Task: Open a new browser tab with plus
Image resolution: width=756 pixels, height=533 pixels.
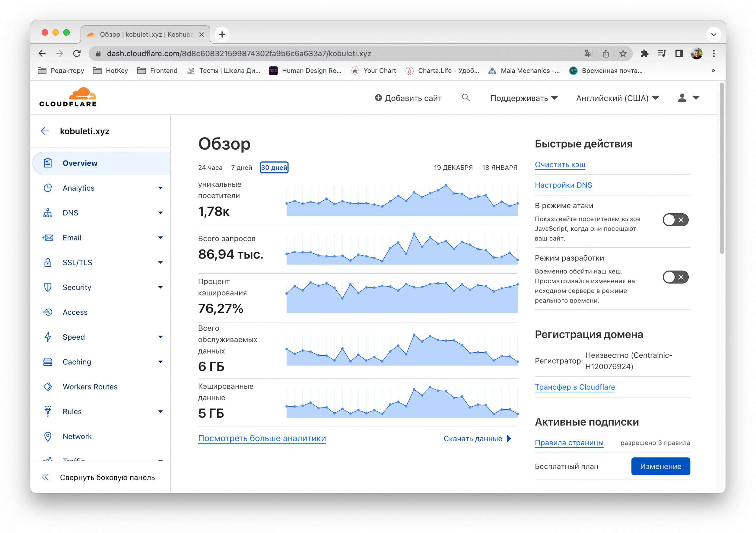Action: (222, 34)
